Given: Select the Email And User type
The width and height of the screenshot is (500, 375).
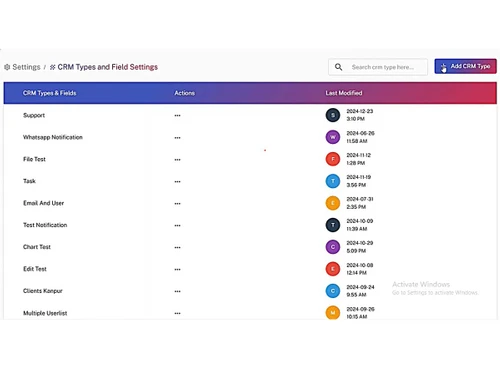Looking at the screenshot, I should pyautogui.click(x=43, y=203).
